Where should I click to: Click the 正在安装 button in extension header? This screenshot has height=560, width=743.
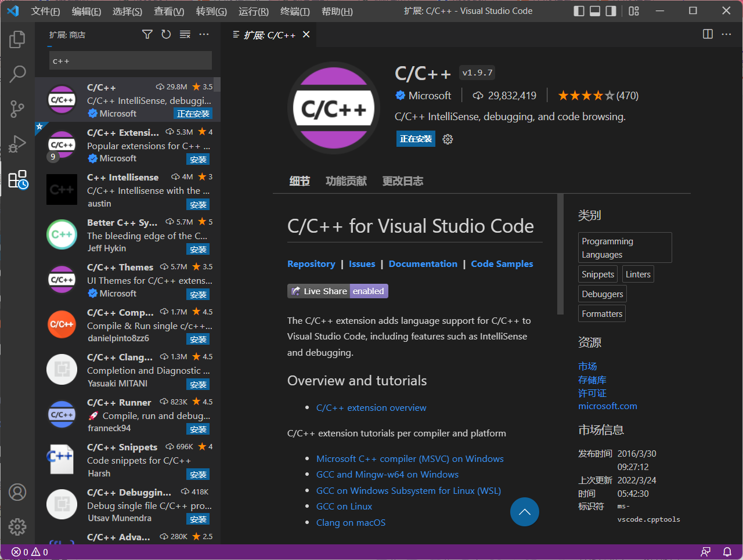(416, 139)
